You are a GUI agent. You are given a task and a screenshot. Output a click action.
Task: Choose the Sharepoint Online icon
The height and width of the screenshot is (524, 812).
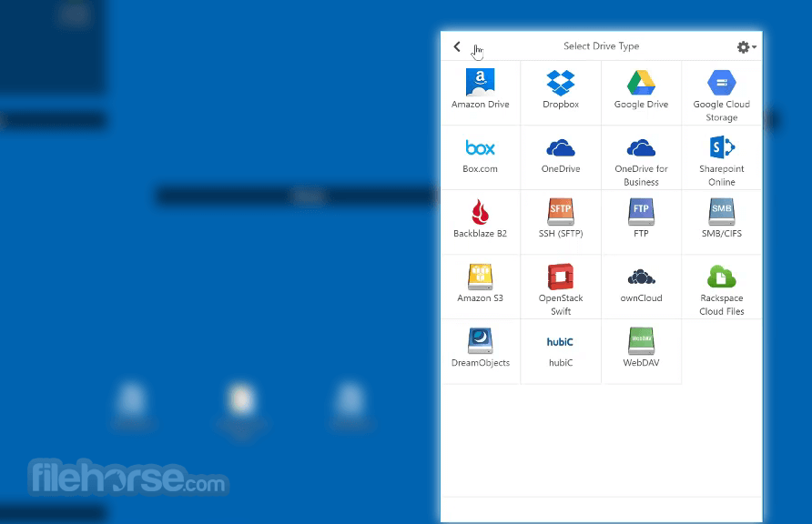pyautogui.click(x=721, y=147)
